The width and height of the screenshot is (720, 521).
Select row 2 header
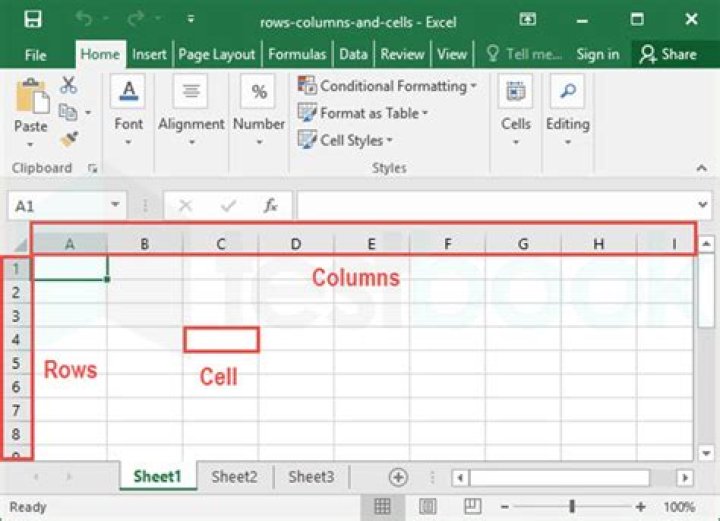(x=16, y=292)
